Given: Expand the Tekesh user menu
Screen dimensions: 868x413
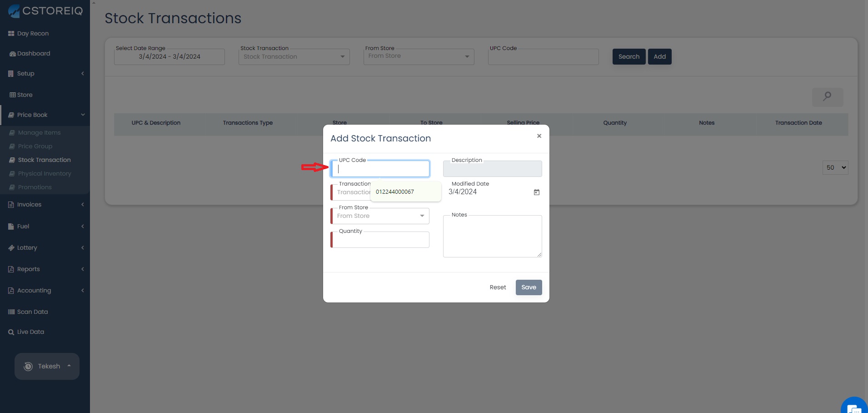Looking at the screenshot, I should pyautogui.click(x=47, y=366).
